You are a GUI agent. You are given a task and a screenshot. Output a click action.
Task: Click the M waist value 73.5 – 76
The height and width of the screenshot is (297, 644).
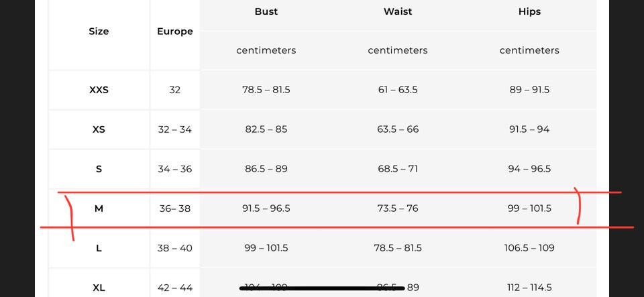(x=398, y=209)
